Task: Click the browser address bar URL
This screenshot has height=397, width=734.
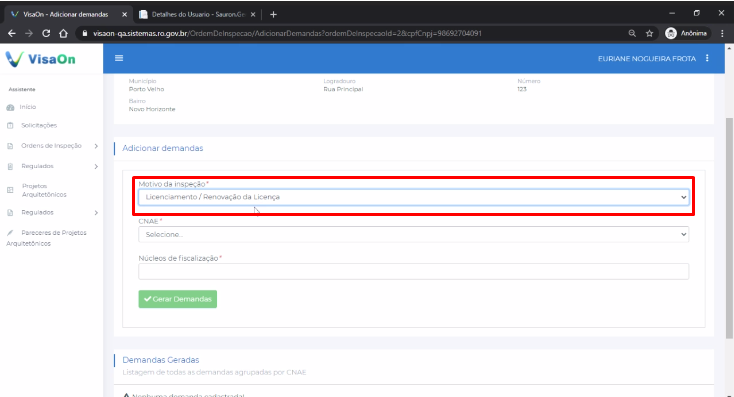Action: tap(287, 33)
